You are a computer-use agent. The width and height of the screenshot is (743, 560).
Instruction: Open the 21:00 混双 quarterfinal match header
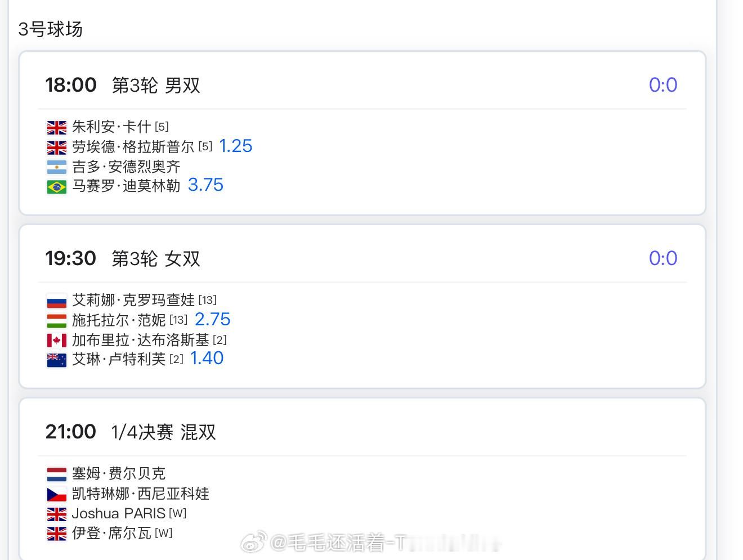pos(131,432)
